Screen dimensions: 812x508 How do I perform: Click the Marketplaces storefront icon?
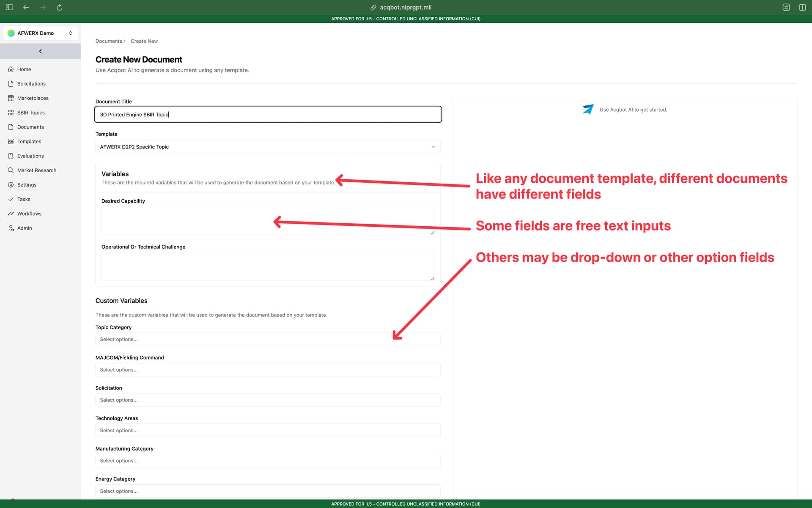[11, 98]
